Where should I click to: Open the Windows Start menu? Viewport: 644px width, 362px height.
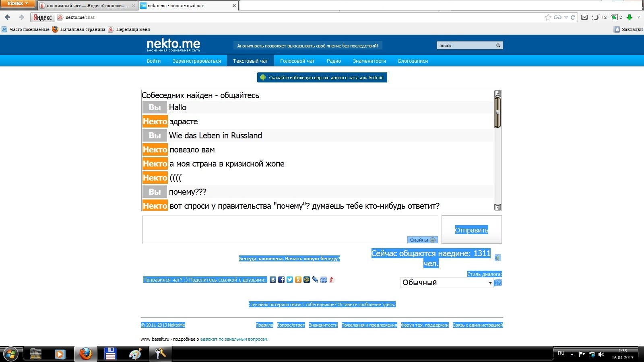tap(11, 354)
